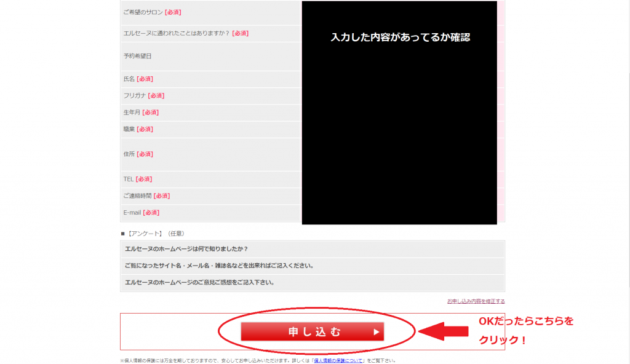
Task: Click the big red arrow pointing left
Action: tap(443, 331)
